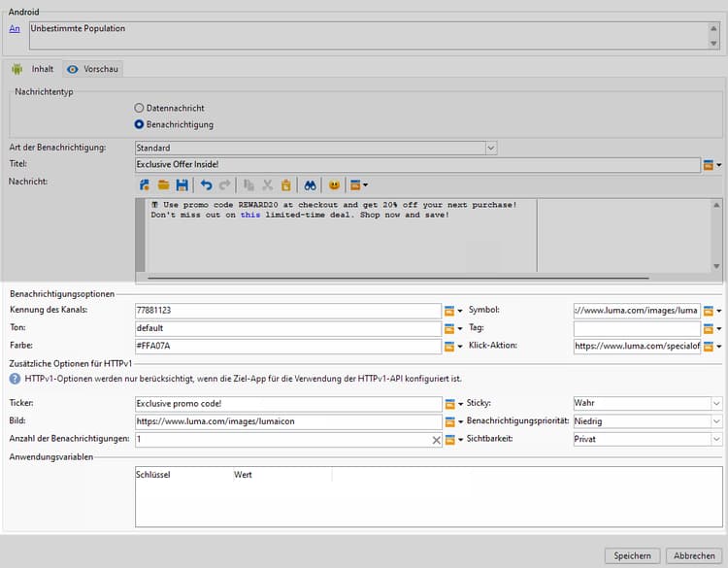This screenshot has width=728, height=568.
Task: Click personalization icon for Anzahl der Benachrichtigungen
Action: click(449, 440)
